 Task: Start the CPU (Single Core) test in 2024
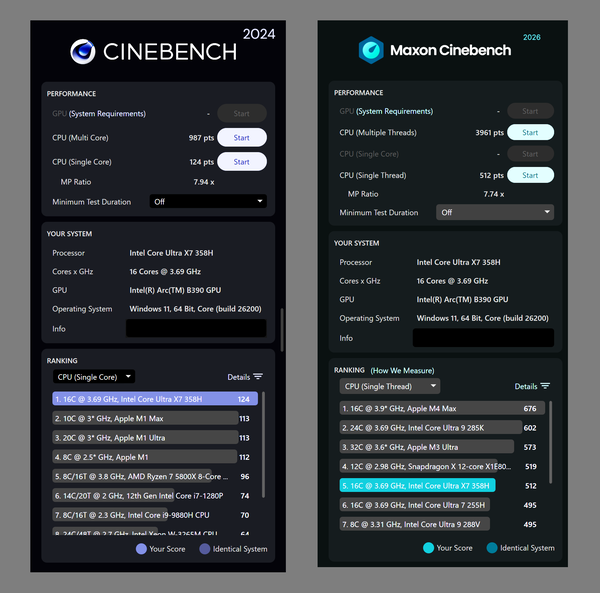[x=242, y=162]
